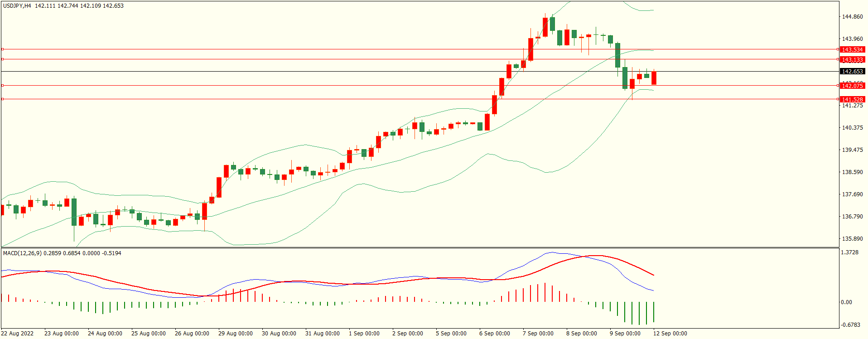Click the 31 Aug 00:00 date label
The image size is (868, 339).
(x=323, y=334)
